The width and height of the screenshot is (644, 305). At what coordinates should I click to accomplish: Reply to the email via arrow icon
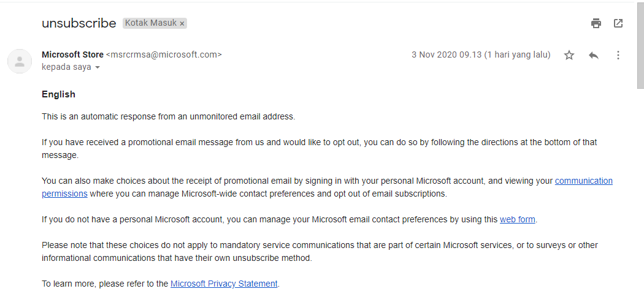tap(593, 55)
